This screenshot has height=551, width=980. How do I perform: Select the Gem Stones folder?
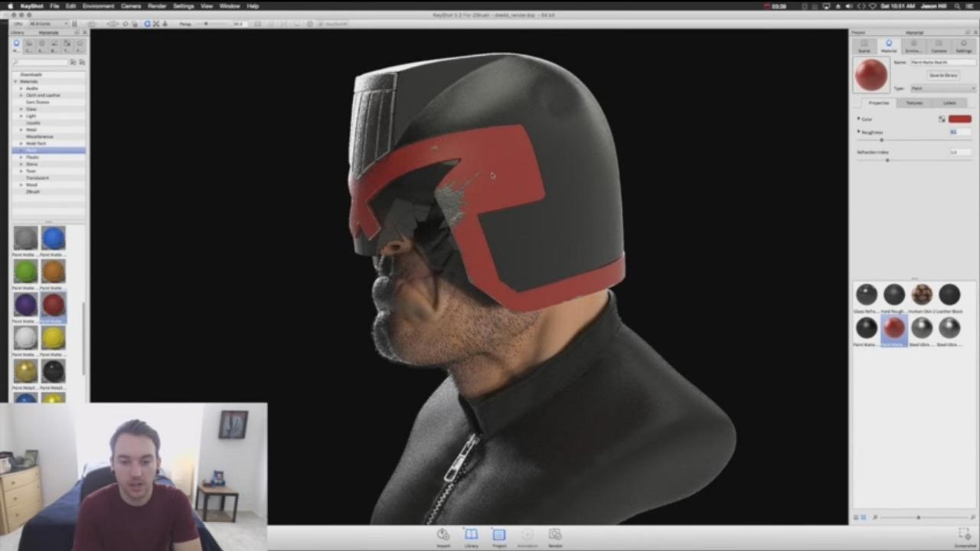tap(38, 103)
